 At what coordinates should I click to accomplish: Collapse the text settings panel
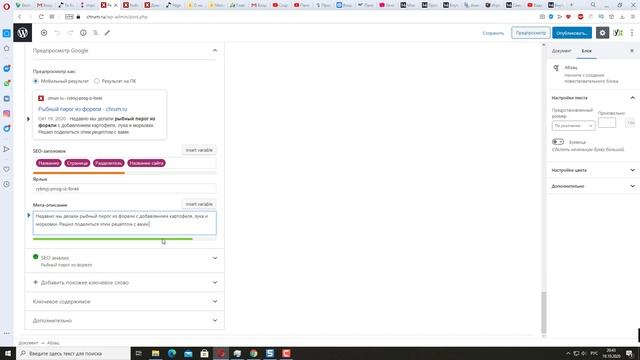click(x=593, y=98)
